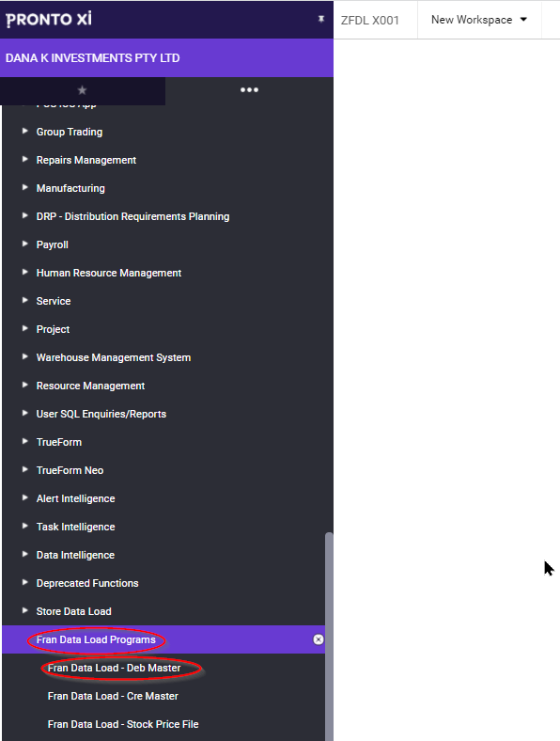Viewport: 560px width, 741px height.
Task: Expand the Manufacturing tree arrow
Action: [25, 188]
